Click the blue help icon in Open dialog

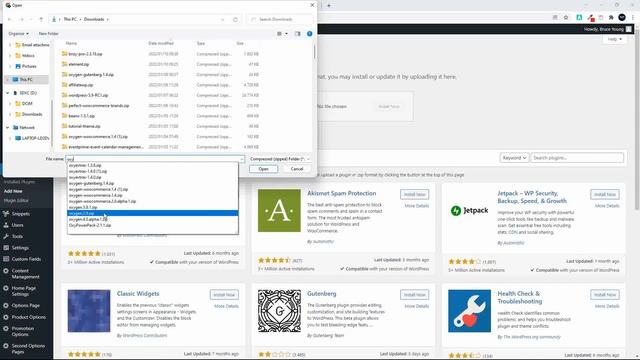pos(309,33)
